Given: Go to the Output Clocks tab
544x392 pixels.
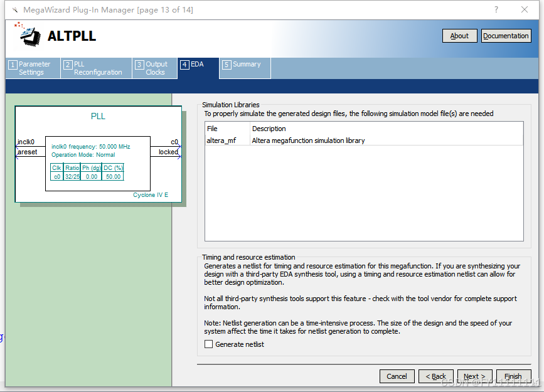Looking at the screenshot, I should pyautogui.click(x=155, y=68).
